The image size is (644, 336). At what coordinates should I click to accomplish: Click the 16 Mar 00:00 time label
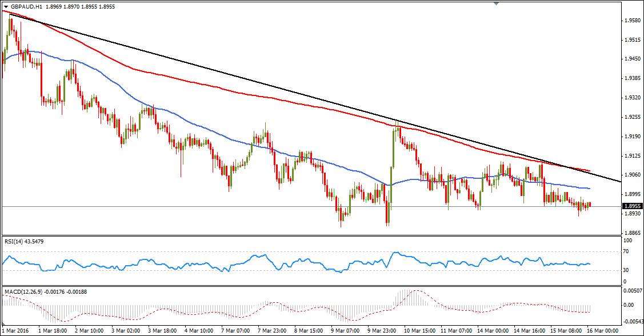[602, 331]
